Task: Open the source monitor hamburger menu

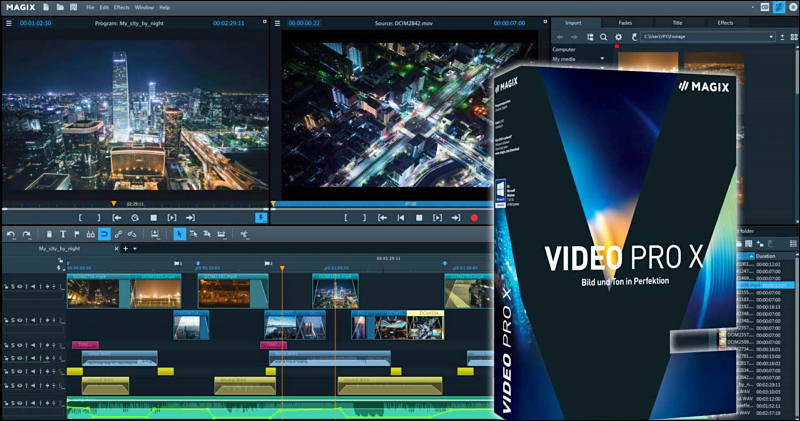Action: pyautogui.click(x=278, y=23)
